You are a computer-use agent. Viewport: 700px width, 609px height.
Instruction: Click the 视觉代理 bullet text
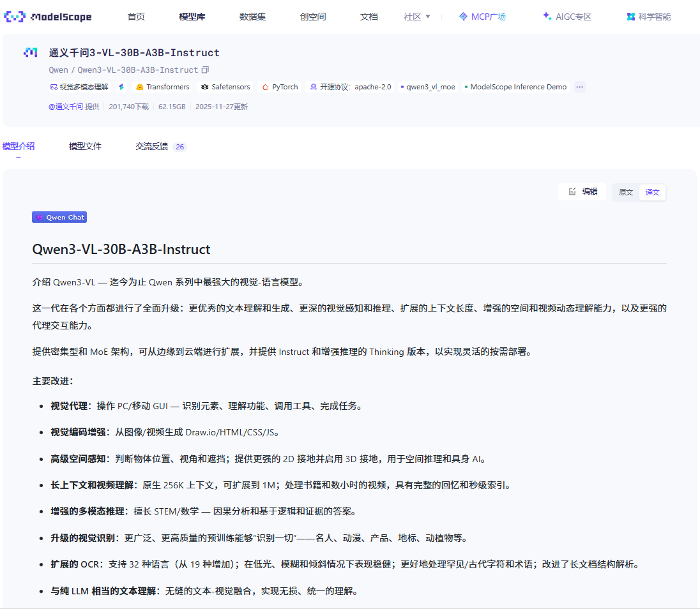[206, 406]
